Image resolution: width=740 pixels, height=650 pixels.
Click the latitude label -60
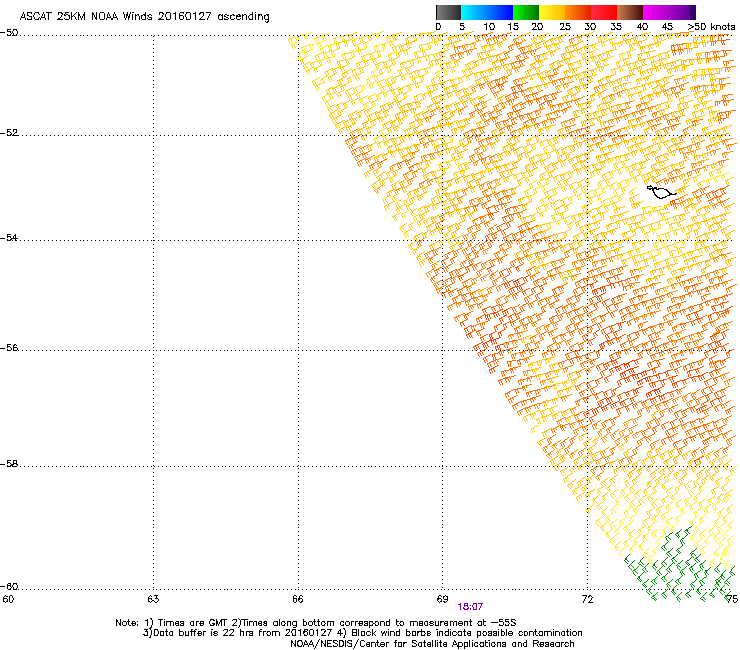click(9, 587)
